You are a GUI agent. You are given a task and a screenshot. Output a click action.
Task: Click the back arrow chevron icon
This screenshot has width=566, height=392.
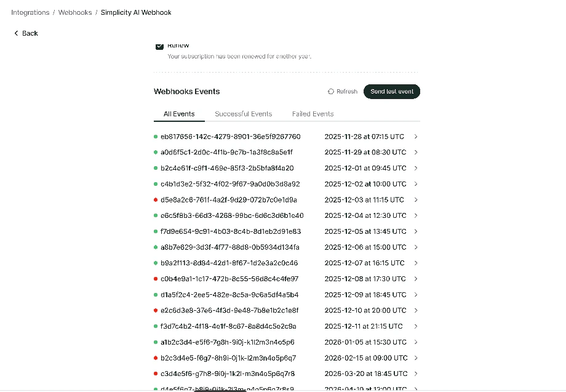[x=16, y=33]
